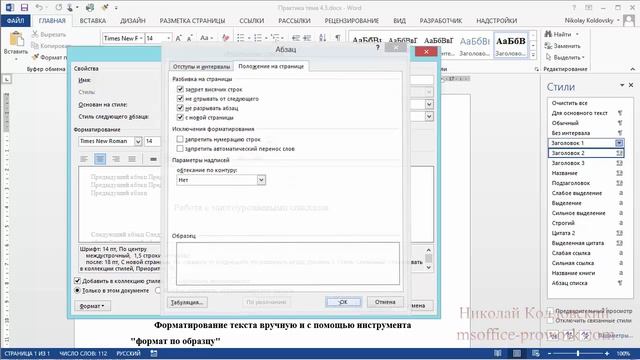Image resolution: width=640 pixels, height=360 pixels.
Task: Click the Decrease indent icon in ribbon
Action: [296, 38]
